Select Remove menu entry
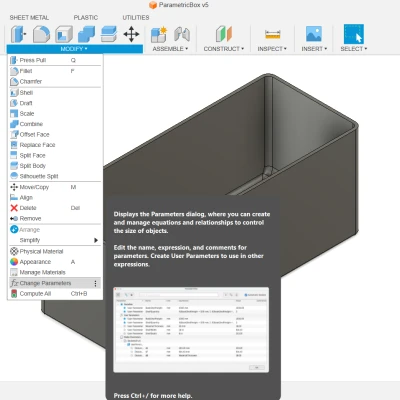Viewport: 400px width, 400px height. click(x=55, y=219)
